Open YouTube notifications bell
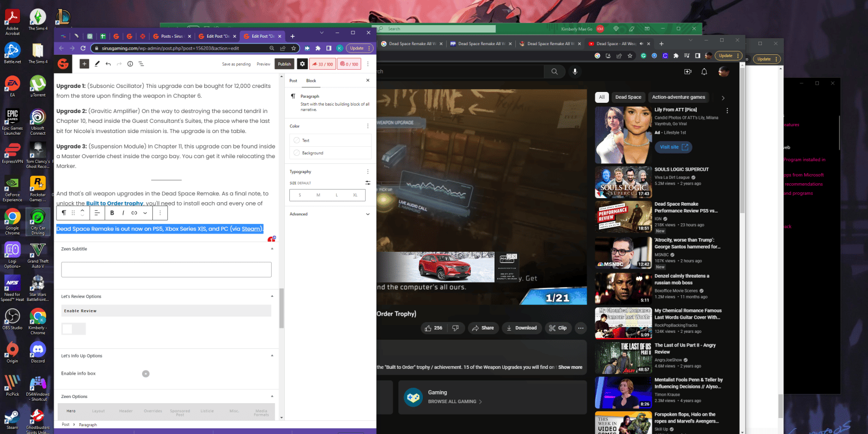The height and width of the screenshot is (434, 868). (704, 71)
